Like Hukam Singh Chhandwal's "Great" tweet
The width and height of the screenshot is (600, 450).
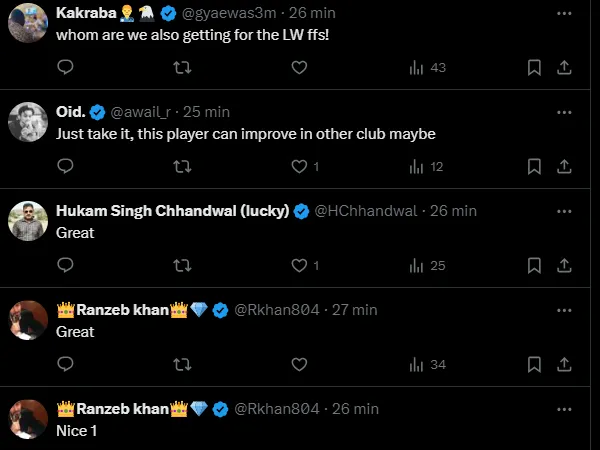tap(298, 266)
